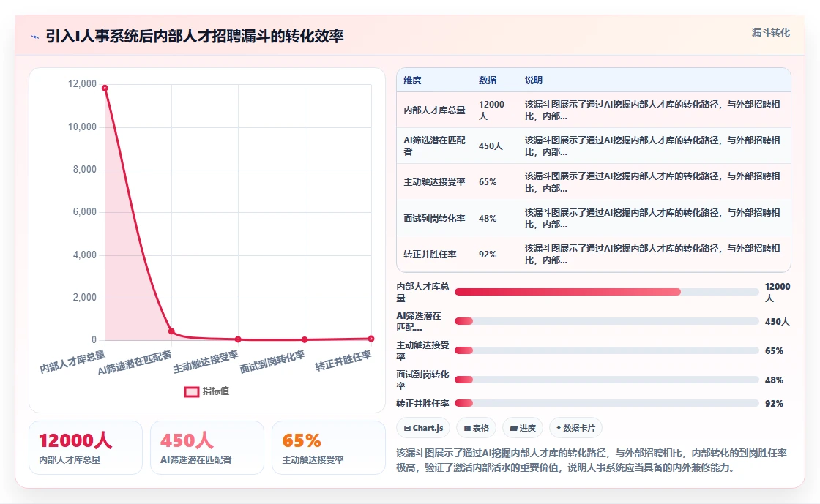Select the 数据 column header
820x504 pixels.
point(488,80)
